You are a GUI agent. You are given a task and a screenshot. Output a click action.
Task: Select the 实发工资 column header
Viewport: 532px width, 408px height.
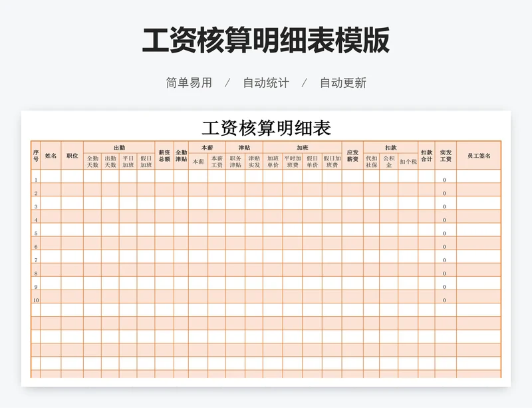(x=446, y=156)
